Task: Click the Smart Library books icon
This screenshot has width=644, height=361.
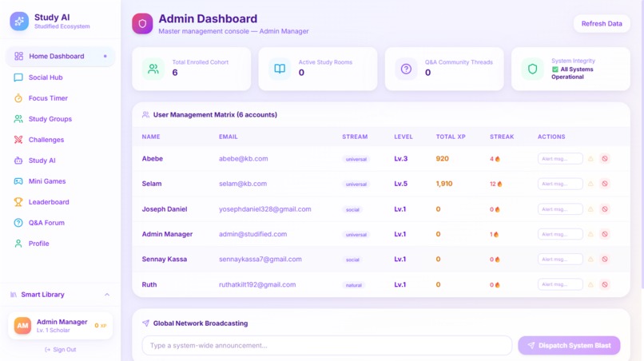Action: pos(14,295)
